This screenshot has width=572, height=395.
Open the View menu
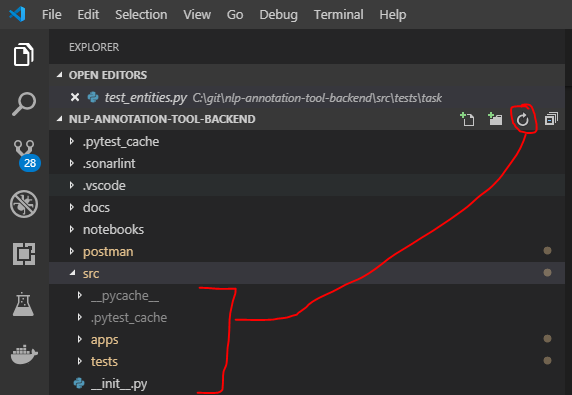coord(197,15)
